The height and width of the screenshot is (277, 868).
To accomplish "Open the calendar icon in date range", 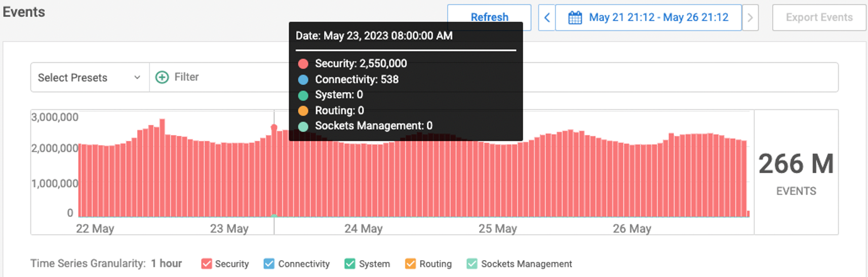I will pos(575,18).
